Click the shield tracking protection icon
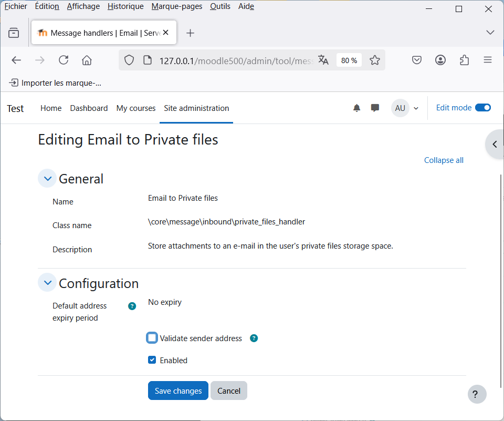 click(x=129, y=60)
